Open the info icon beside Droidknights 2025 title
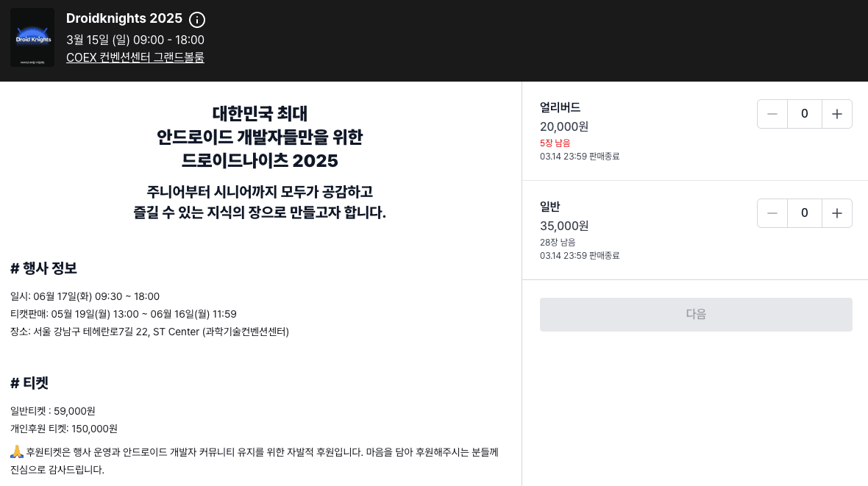The height and width of the screenshot is (486, 868). tap(196, 20)
